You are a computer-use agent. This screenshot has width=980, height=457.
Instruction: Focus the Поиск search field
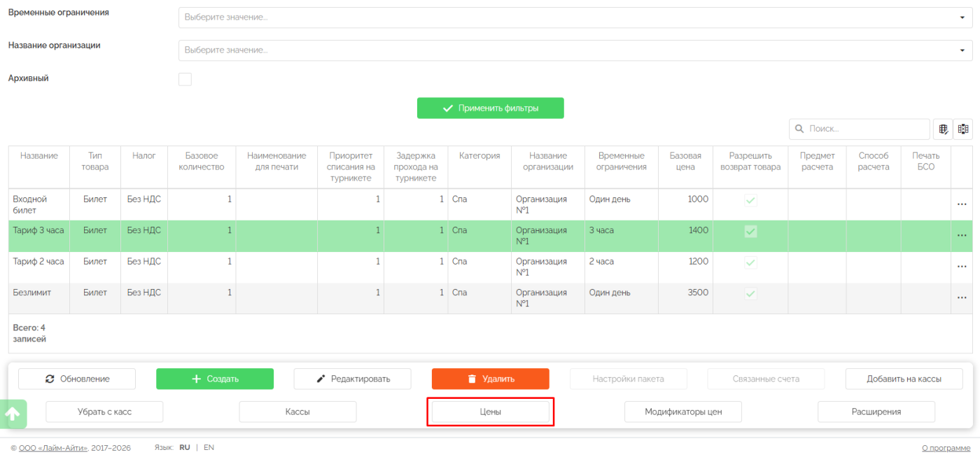coord(866,129)
